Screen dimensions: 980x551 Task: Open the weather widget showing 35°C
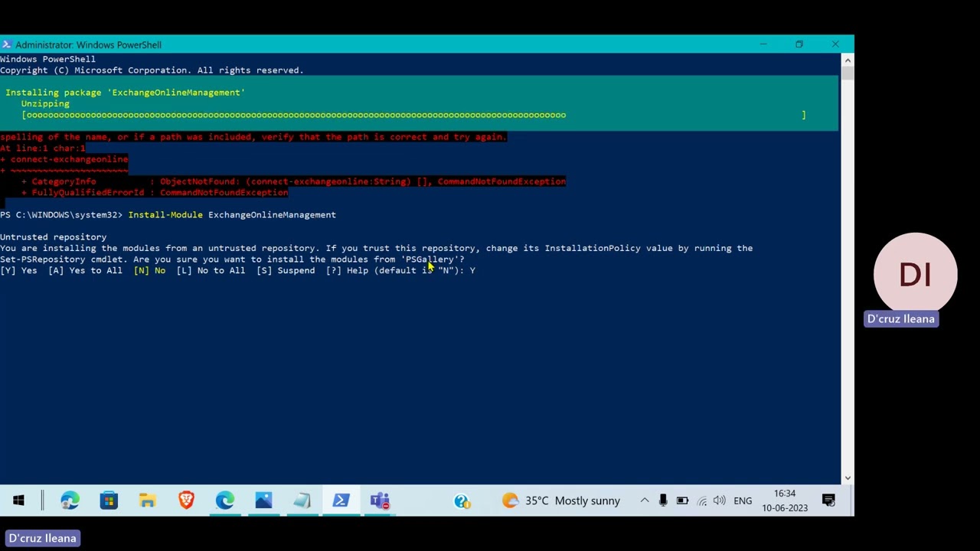tap(560, 500)
